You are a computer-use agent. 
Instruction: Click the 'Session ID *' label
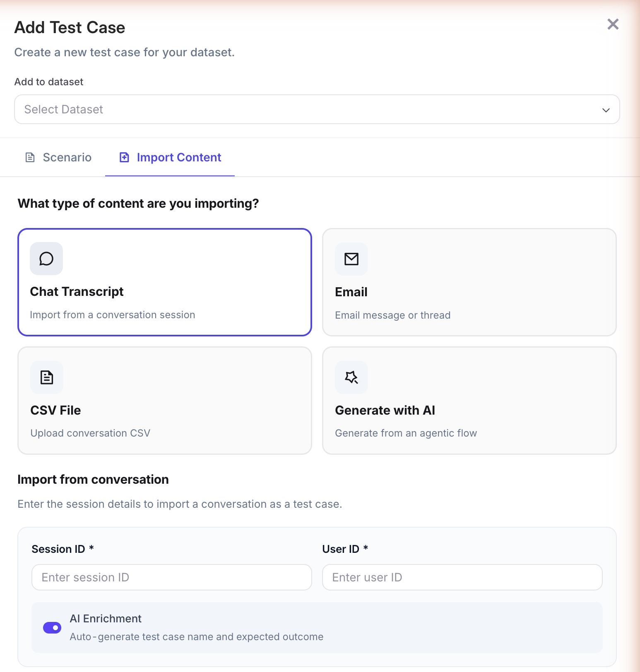tap(63, 549)
